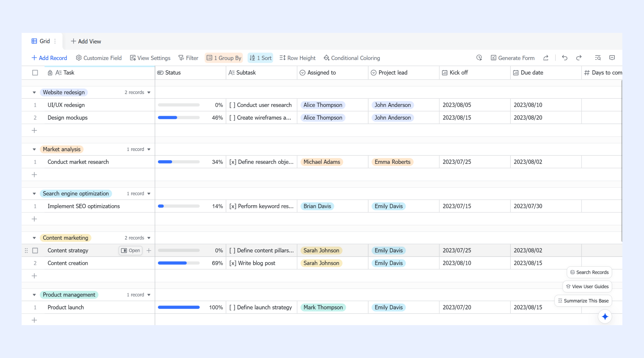The width and height of the screenshot is (644, 358).
Task: Click the 46% status progress bar
Action: pos(179,118)
